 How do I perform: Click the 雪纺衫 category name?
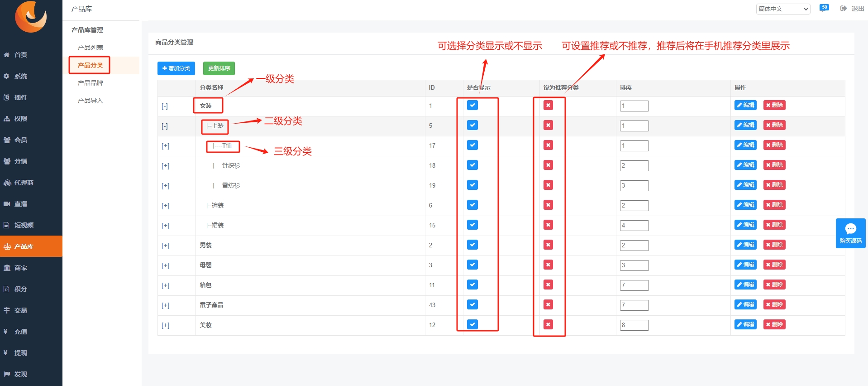click(226, 186)
